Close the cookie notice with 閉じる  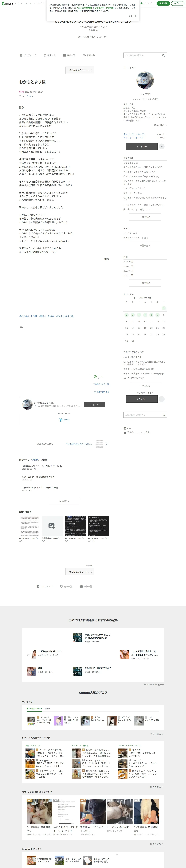click(132, 16)
